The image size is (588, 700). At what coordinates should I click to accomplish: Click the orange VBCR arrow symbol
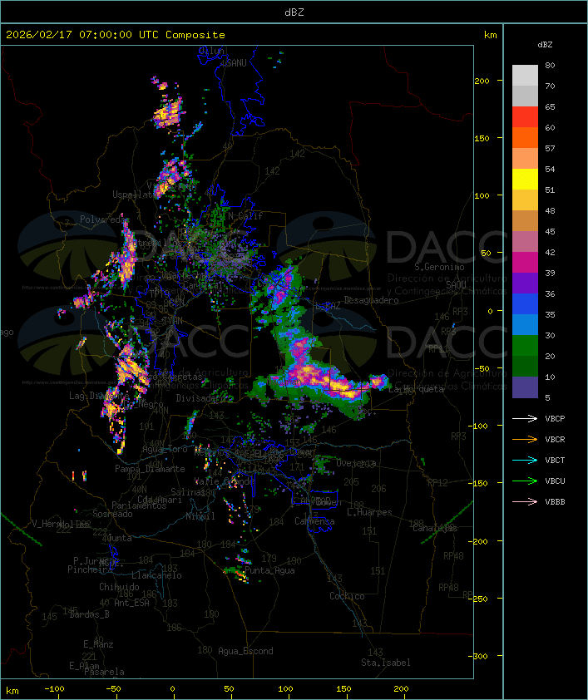[x=525, y=440]
